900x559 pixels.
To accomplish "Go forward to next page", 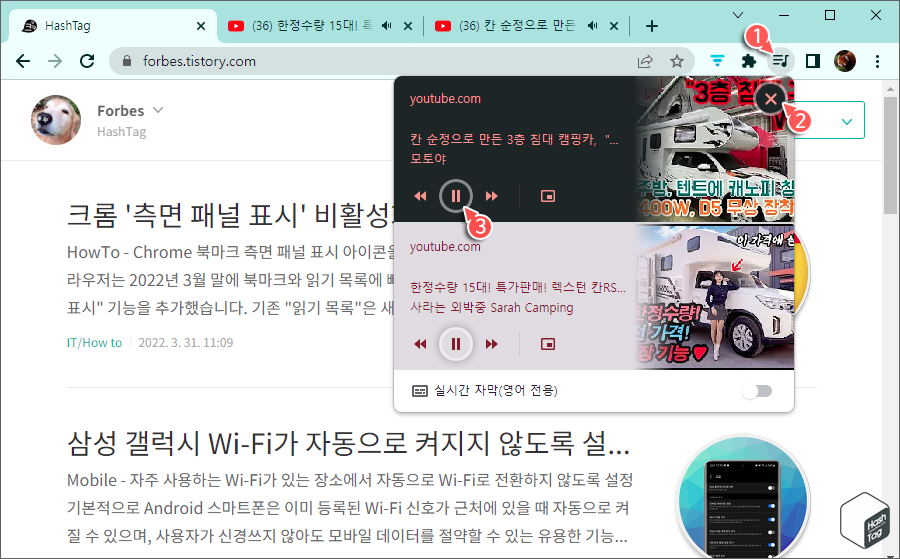I will pyautogui.click(x=55, y=61).
